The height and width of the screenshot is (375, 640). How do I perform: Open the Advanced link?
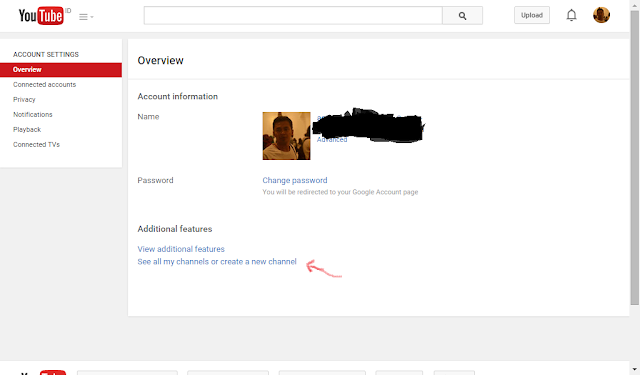click(x=332, y=140)
